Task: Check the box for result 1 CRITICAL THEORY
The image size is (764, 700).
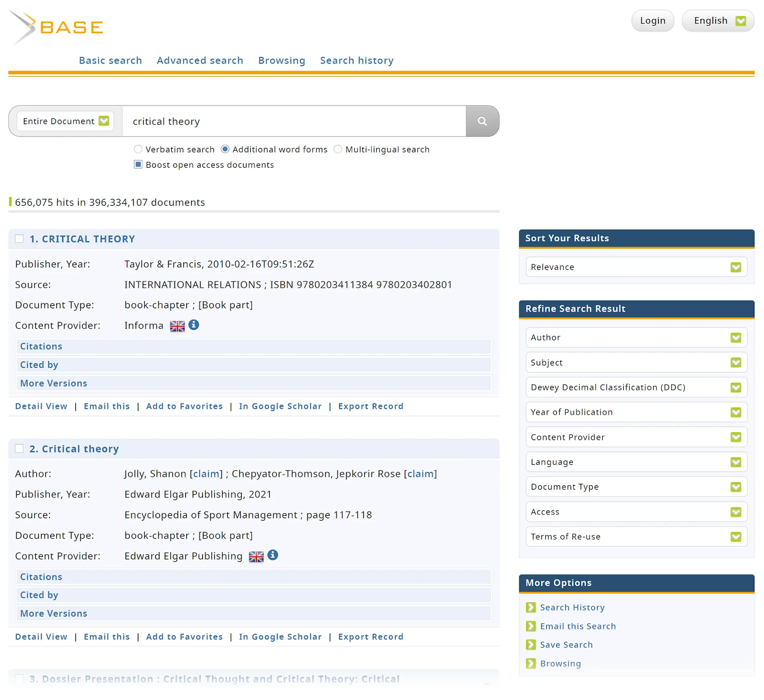Action: tap(19, 239)
